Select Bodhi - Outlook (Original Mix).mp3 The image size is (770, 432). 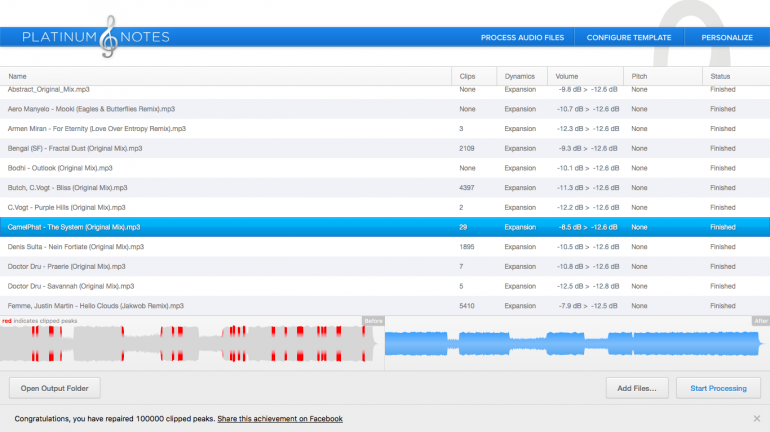(x=385, y=168)
